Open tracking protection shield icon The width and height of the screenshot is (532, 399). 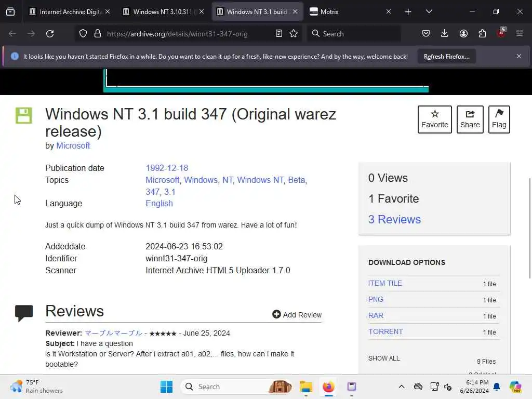point(83,34)
